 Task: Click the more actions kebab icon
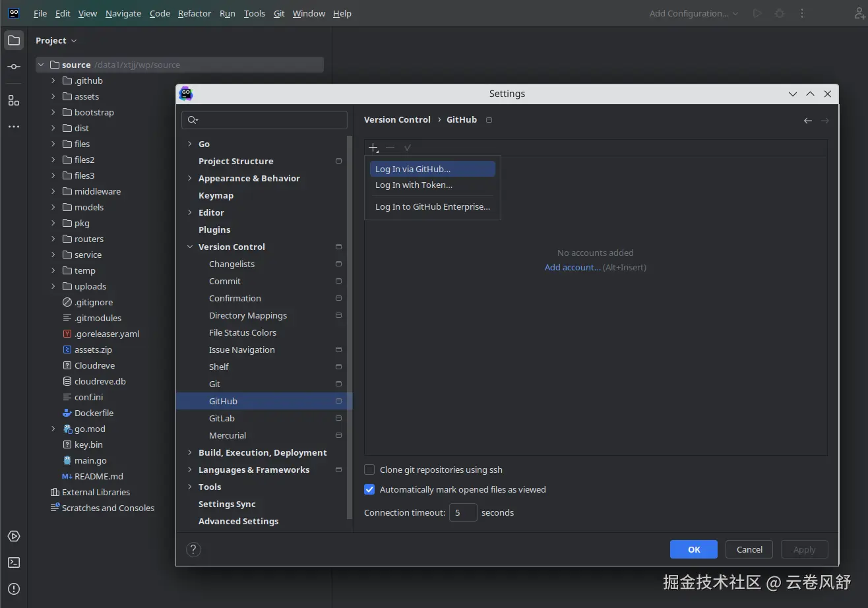pyautogui.click(x=802, y=13)
